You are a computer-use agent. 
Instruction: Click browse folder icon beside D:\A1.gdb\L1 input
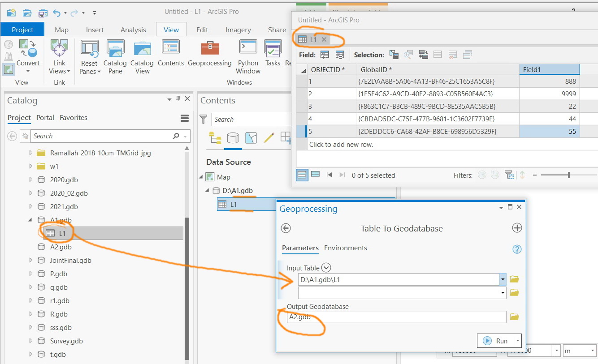(x=514, y=279)
